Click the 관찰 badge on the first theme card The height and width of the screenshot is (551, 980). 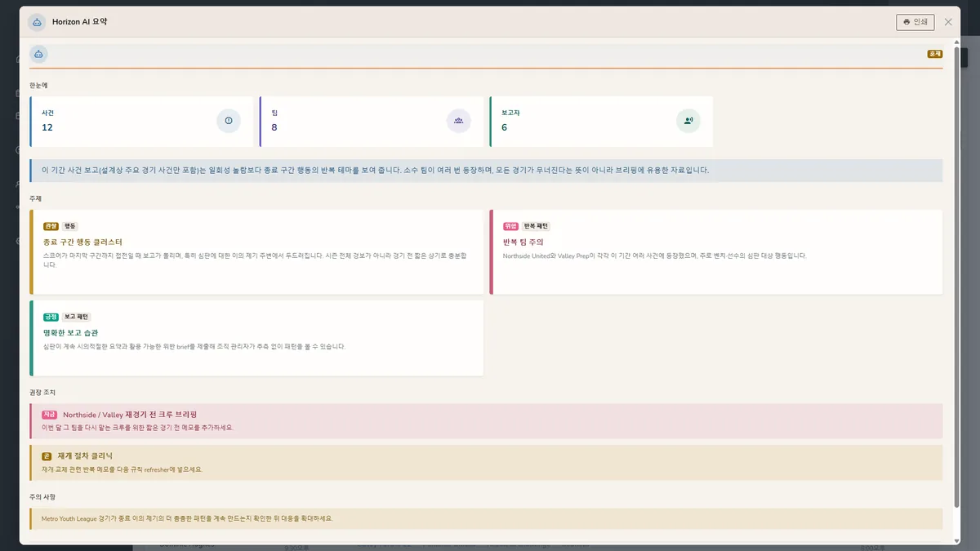[51, 226]
